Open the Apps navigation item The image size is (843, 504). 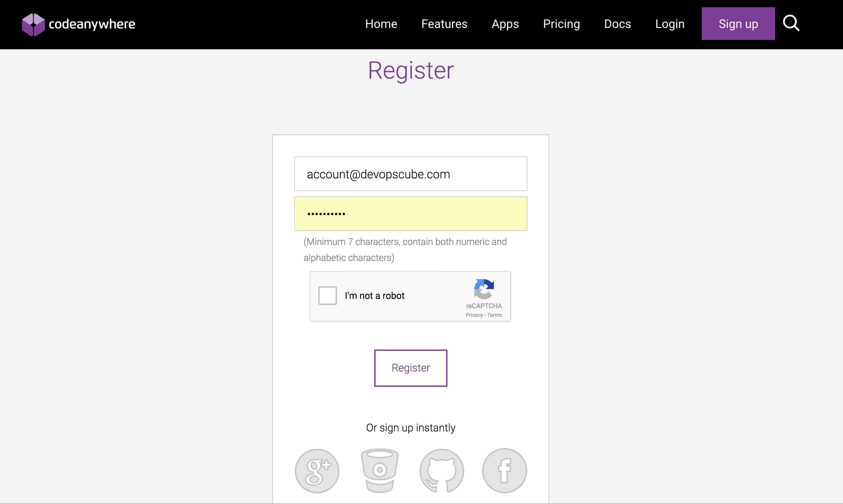(x=505, y=24)
